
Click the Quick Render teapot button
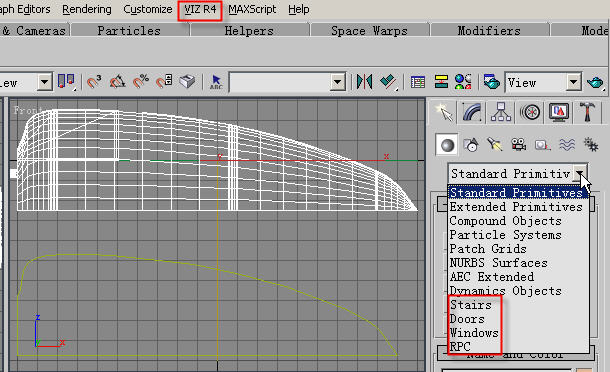point(595,82)
